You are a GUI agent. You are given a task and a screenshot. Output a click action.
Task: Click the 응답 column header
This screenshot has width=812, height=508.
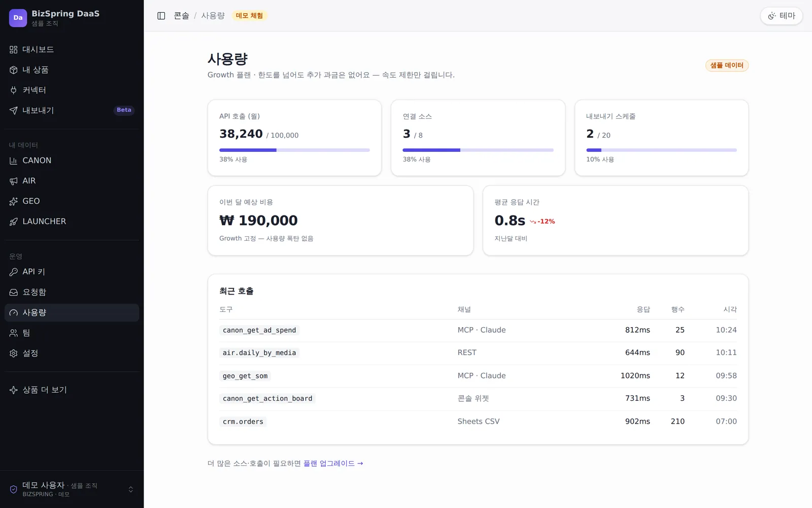644,309
